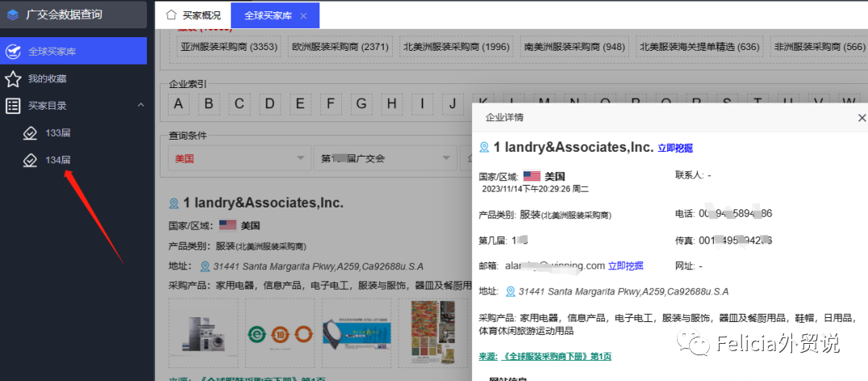The image size is (868, 381).
Task: Select index letter F
Action: tap(331, 103)
